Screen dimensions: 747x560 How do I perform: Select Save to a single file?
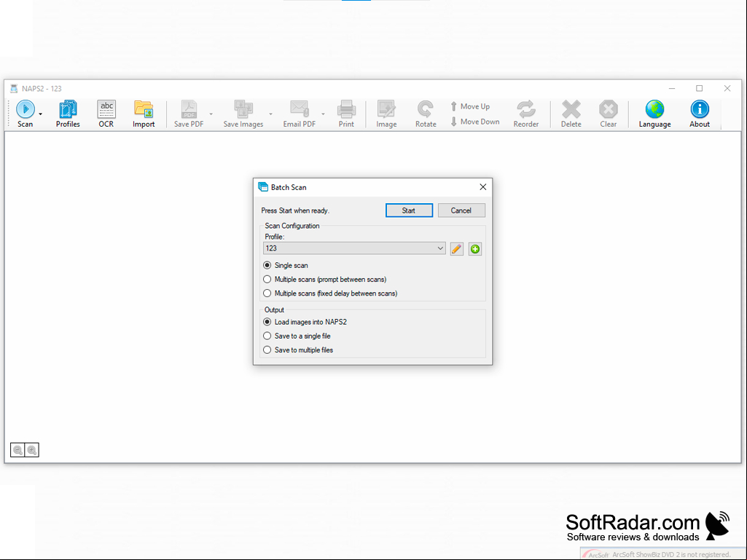(297, 336)
